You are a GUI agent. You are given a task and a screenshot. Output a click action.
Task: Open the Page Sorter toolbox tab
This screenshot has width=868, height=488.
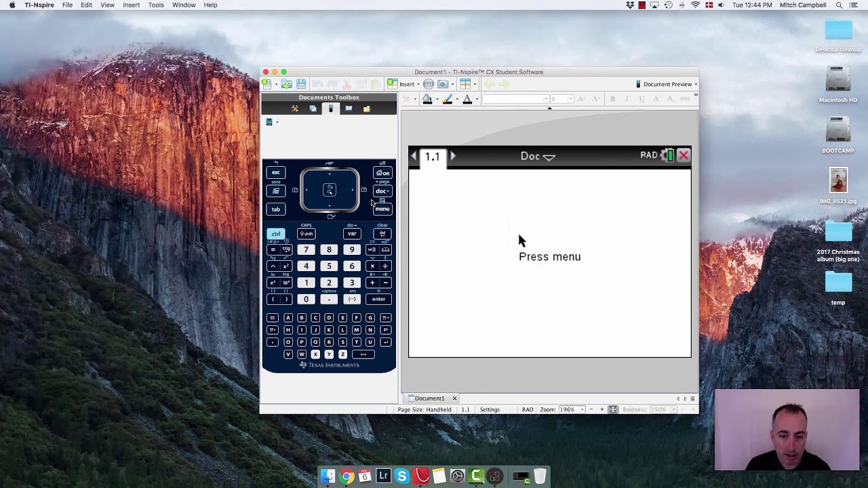tap(313, 108)
